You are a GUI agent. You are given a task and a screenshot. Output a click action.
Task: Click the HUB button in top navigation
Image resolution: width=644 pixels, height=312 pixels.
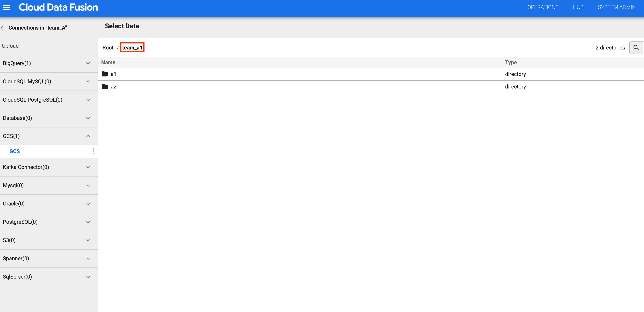pyautogui.click(x=578, y=7)
